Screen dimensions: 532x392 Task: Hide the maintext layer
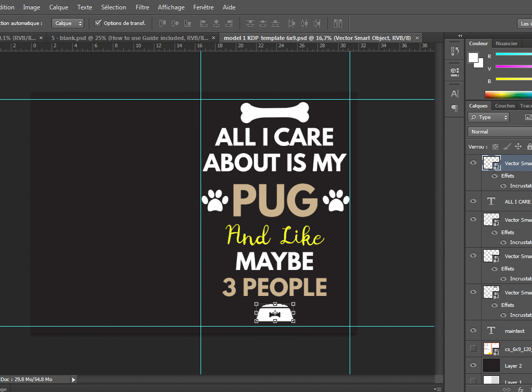click(x=473, y=330)
